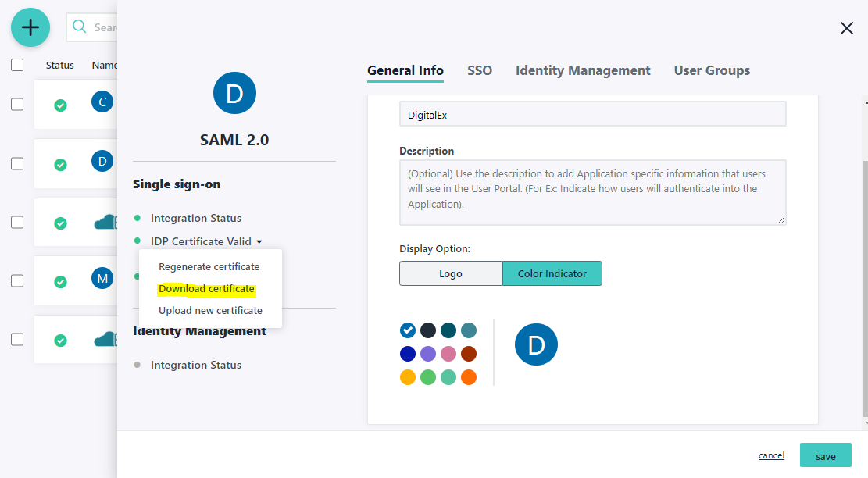Click the C application icon in list
Viewport: 868px width, 478px height.
[x=102, y=102]
